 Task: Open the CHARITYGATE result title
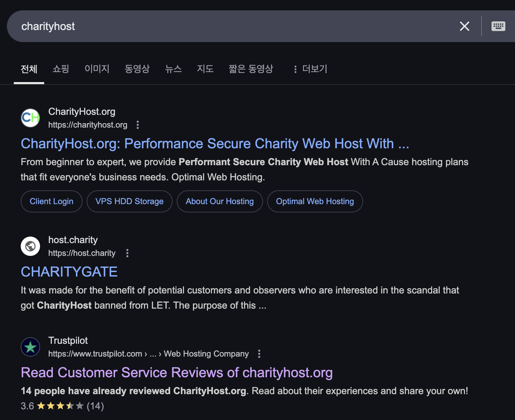pos(69,272)
